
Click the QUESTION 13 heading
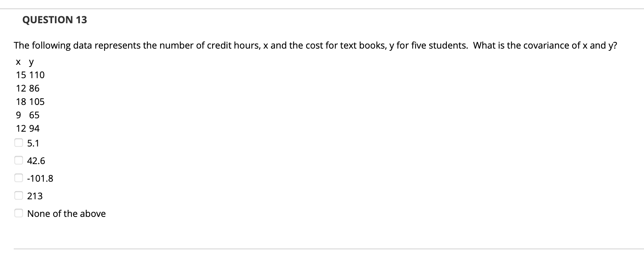[55, 20]
